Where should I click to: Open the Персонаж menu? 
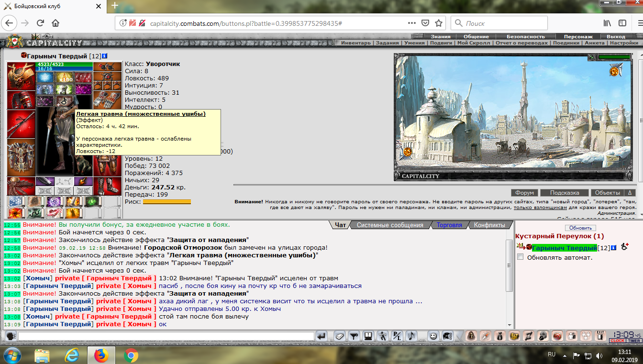(x=578, y=36)
